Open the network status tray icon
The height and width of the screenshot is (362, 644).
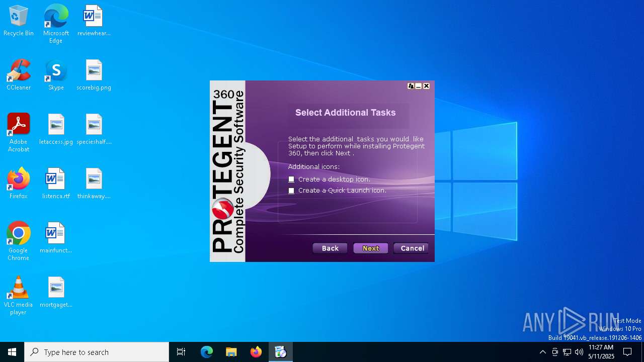[567, 352]
